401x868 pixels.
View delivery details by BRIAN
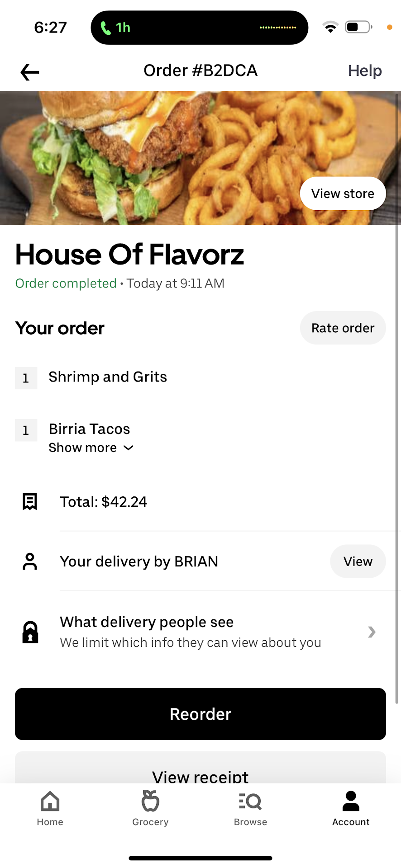click(x=358, y=561)
